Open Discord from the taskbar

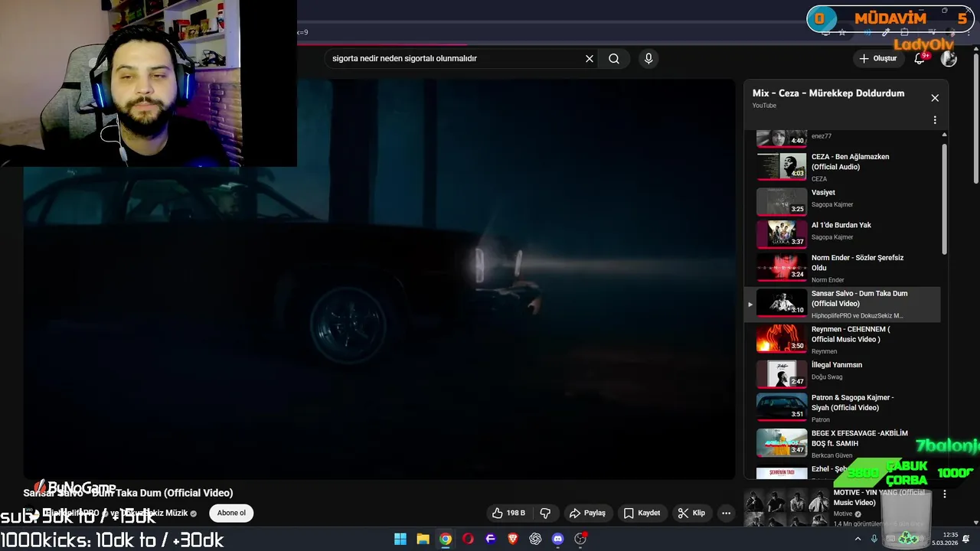pos(558,539)
